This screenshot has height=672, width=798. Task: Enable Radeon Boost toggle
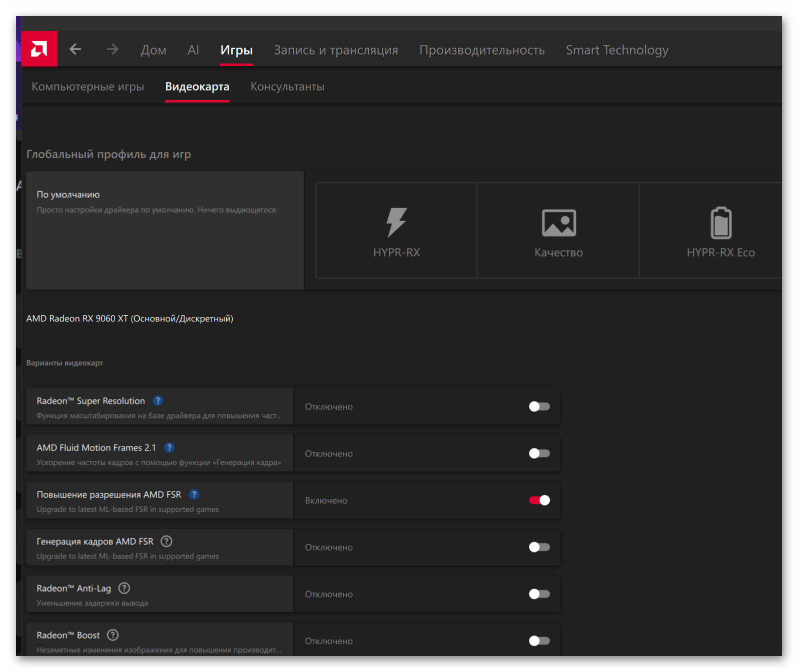(539, 640)
